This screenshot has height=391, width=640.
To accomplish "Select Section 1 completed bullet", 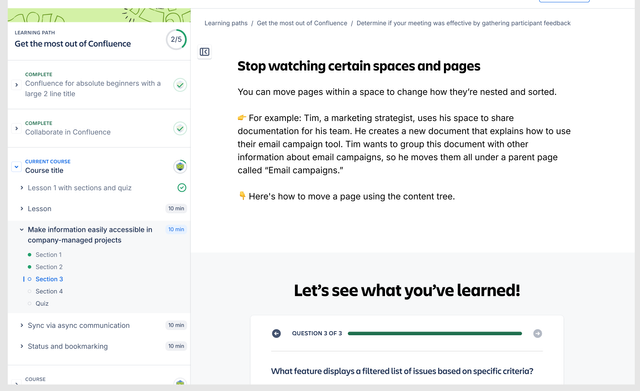I will 29,255.
